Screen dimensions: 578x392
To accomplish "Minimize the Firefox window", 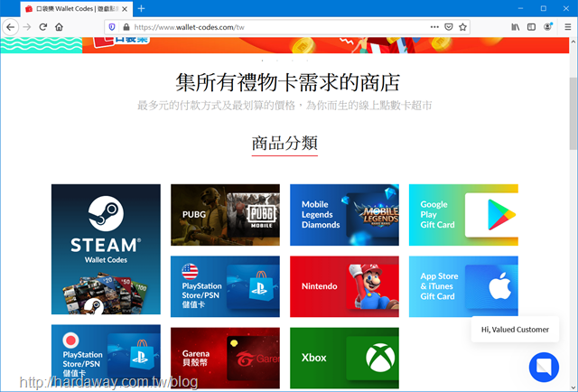I will [520, 8].
